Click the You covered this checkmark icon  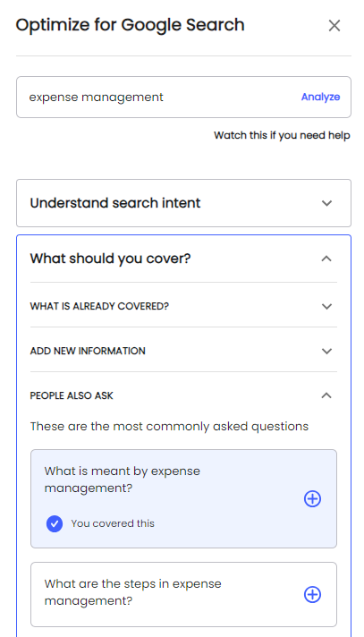tap(55, 523)
